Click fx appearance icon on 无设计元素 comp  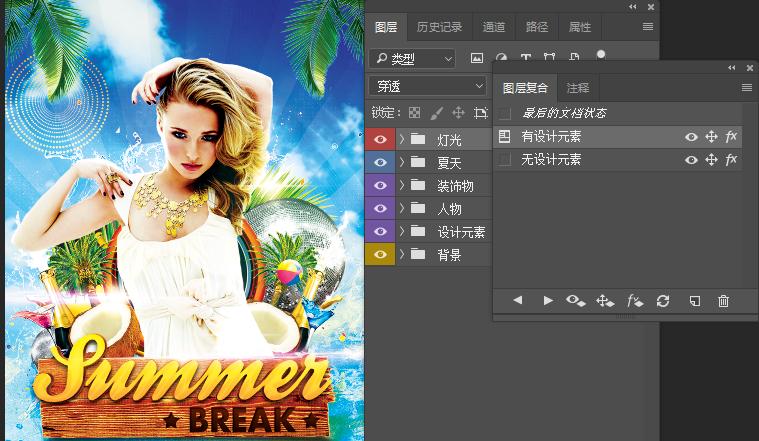tap(731, 159)
